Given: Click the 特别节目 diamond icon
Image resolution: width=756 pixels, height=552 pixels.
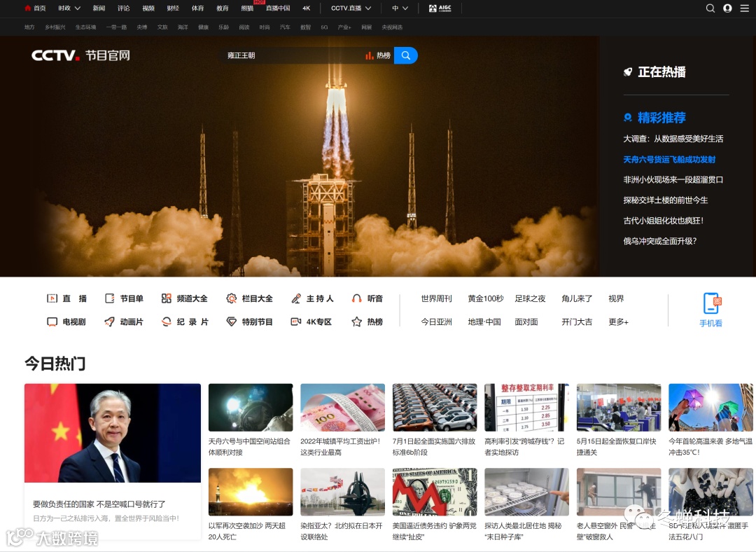Looking at the screenshot, I should (x=232, y=322).
